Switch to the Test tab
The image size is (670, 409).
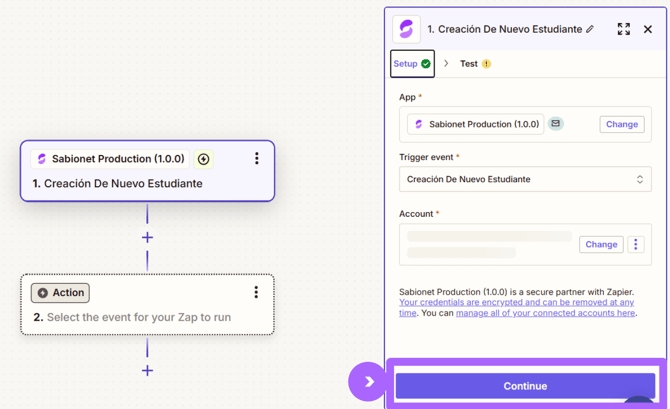click(475, 64)
